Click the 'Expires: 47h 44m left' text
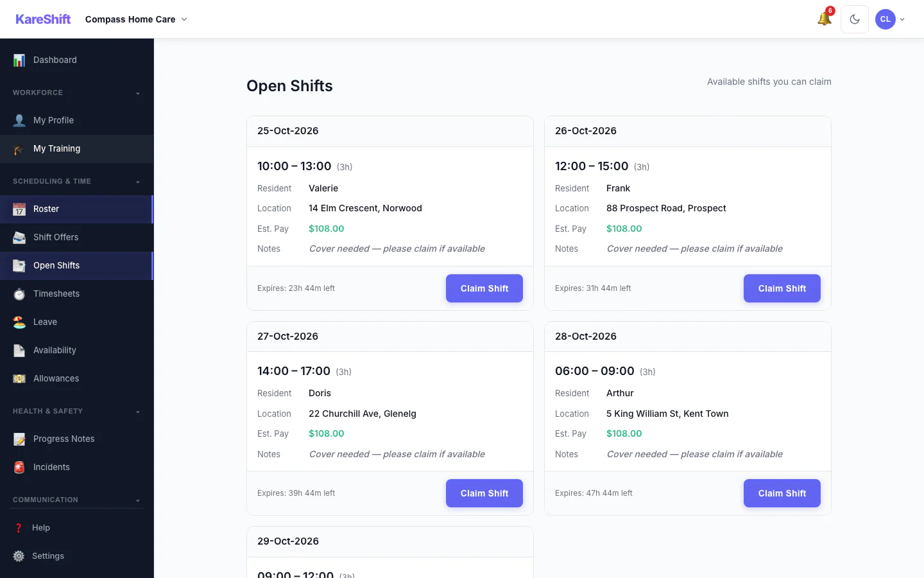Viewport: 924px width, 578px height. [594, 493]
